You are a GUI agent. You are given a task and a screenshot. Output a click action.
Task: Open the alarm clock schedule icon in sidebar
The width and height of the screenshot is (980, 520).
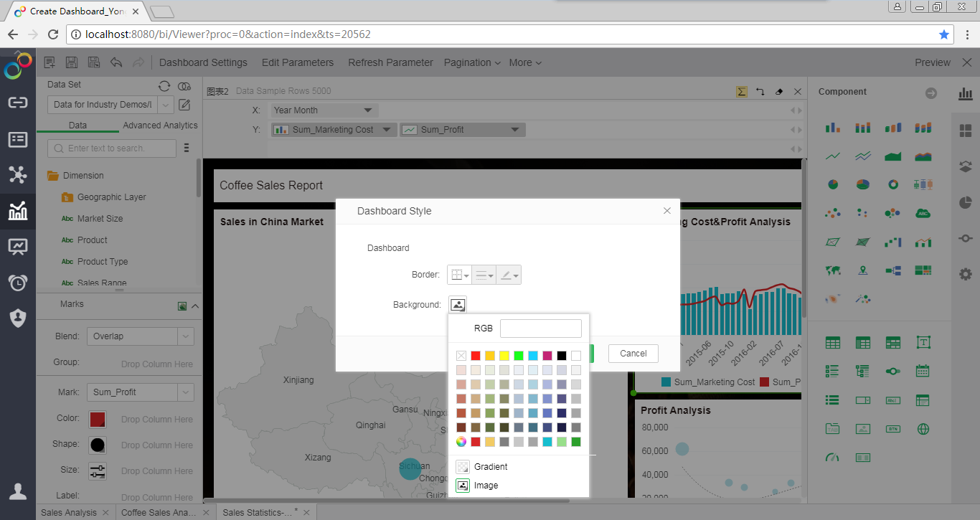pyautogui.click(x=18, y=283)
